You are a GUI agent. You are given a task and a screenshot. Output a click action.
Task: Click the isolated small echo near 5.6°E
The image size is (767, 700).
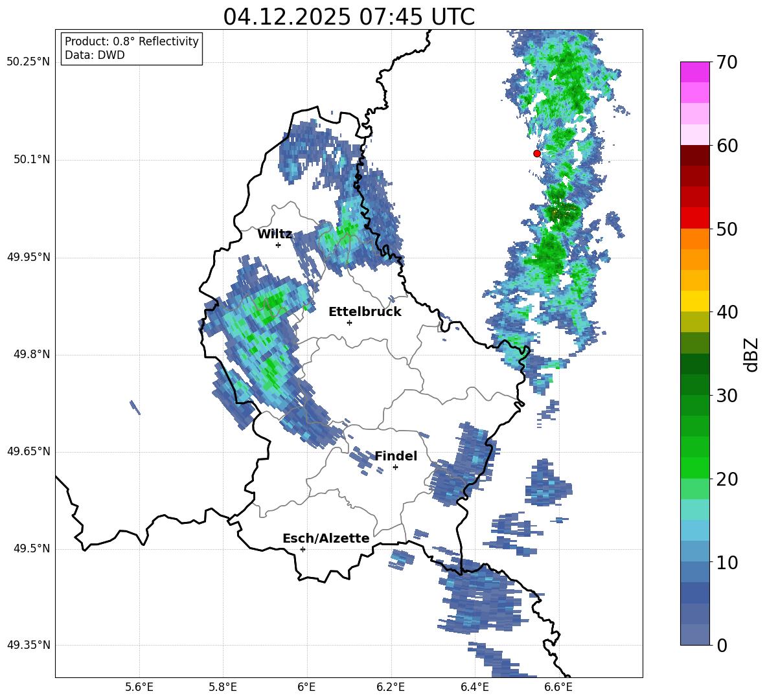[135, 407]
